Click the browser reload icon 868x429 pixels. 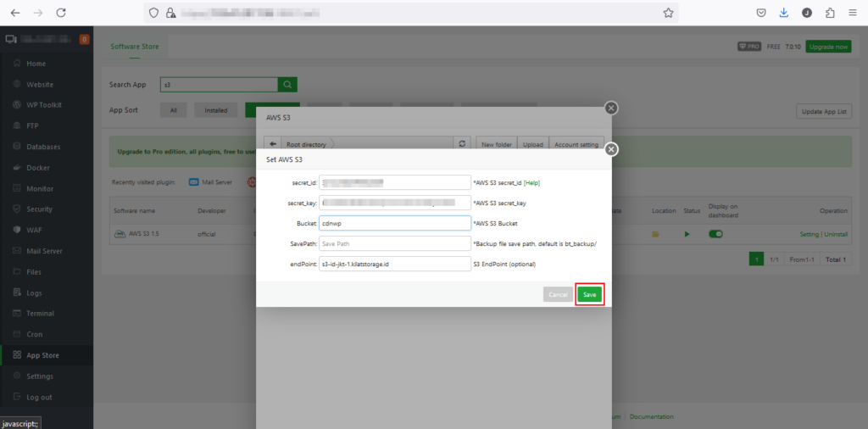[x=61, y=13]
